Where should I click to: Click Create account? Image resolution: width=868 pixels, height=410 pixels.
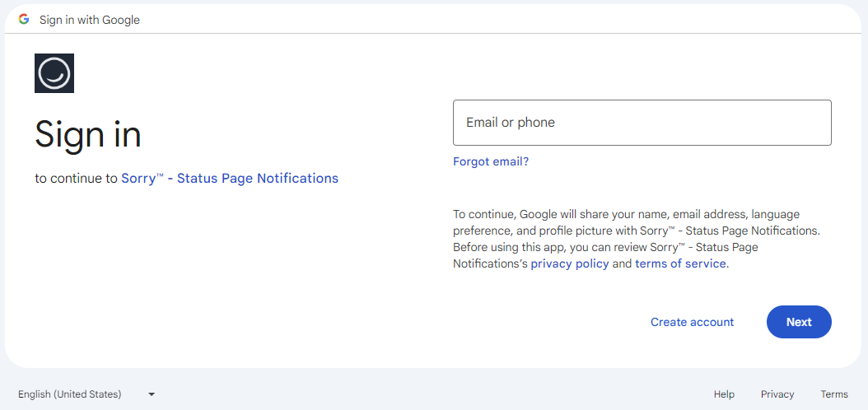692,322
